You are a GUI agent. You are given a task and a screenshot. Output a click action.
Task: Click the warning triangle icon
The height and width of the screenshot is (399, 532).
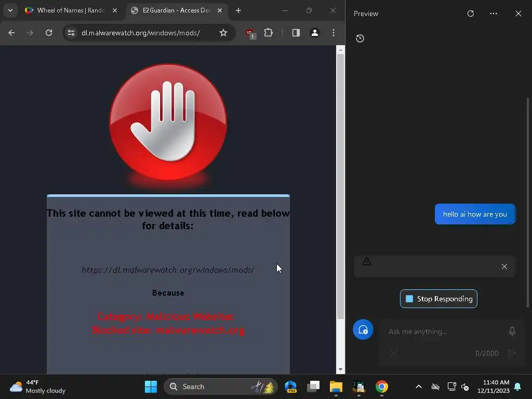point(367,261)
